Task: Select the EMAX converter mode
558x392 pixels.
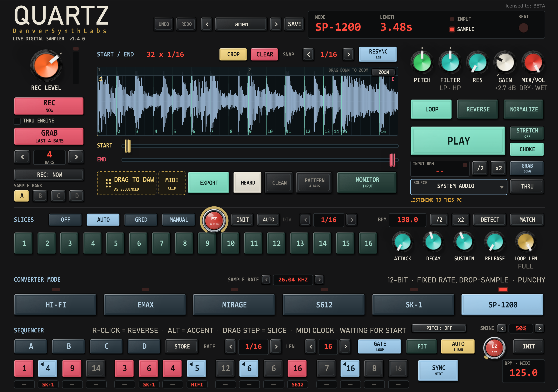Action: click(x=145, y=305)
